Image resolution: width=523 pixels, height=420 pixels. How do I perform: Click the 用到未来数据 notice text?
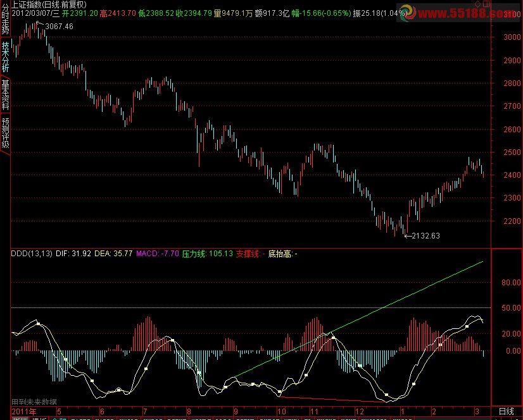click(x=34, y=402)
